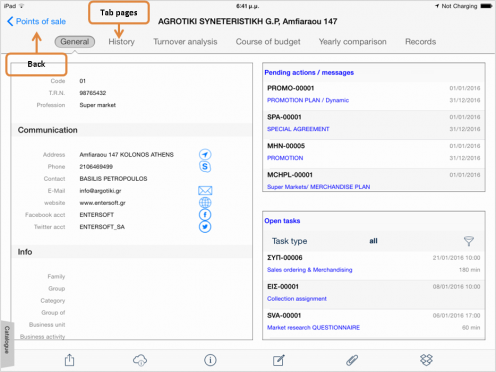Tap the edit note icon

279,360
